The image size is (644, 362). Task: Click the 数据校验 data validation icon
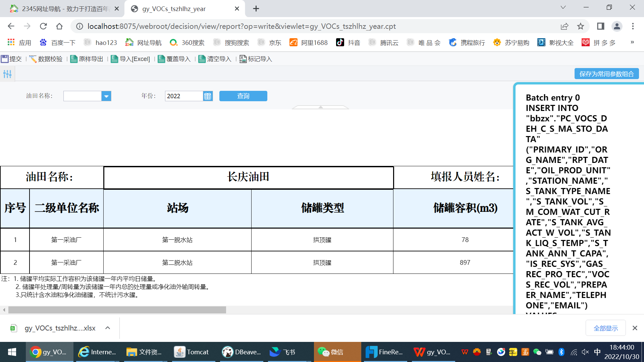coord(33,59)
